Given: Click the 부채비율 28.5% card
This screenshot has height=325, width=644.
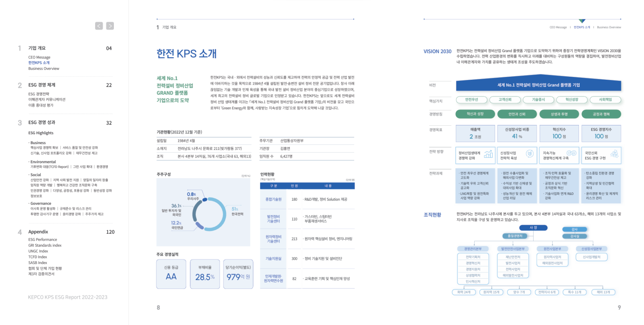Looking at the screenshot, I should [x=205, y=274].
